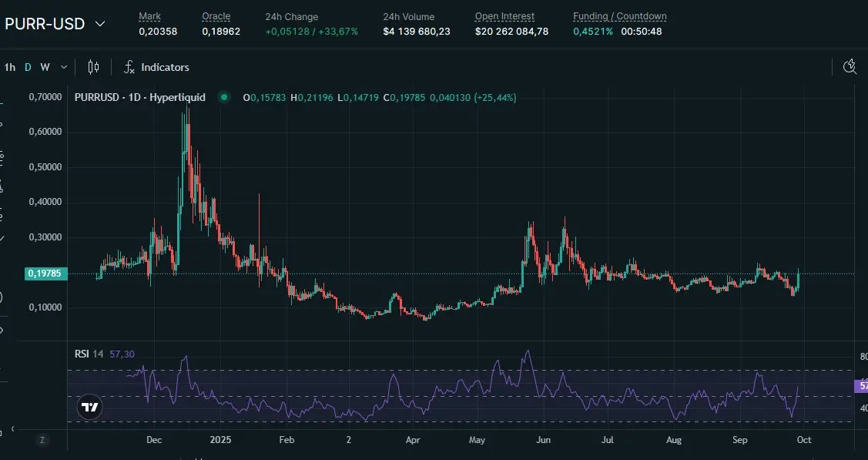Expand the more intervals chevron after W

(64, 67)
